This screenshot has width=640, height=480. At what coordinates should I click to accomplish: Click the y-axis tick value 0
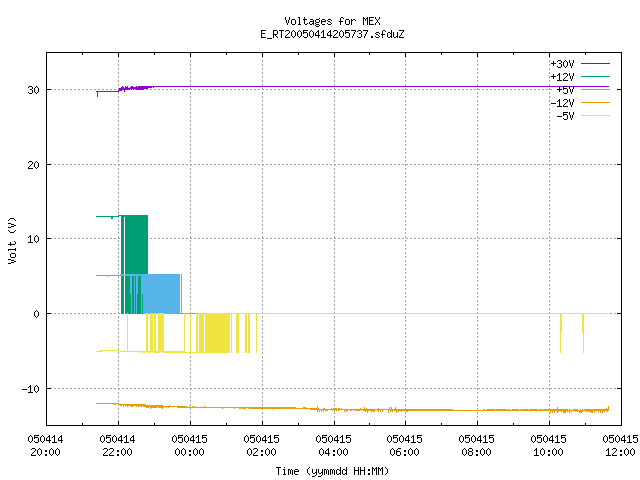(x=36, y=314)
